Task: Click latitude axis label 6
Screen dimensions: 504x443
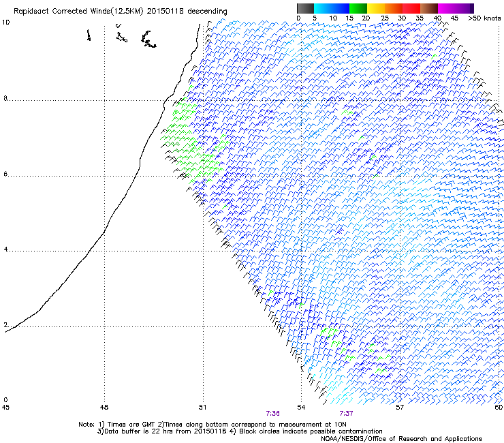Action: click(5, 174)
